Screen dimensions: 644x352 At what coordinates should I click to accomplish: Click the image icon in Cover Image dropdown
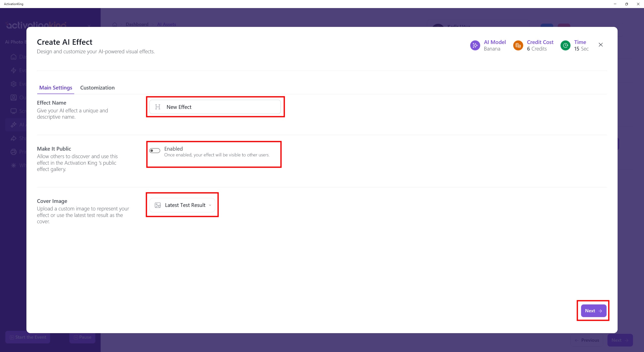[158, 205]
